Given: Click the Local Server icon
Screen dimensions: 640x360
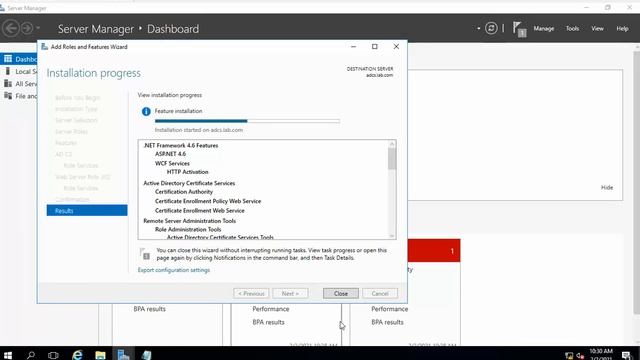Looking at the screenshot, I should point(8,71).
